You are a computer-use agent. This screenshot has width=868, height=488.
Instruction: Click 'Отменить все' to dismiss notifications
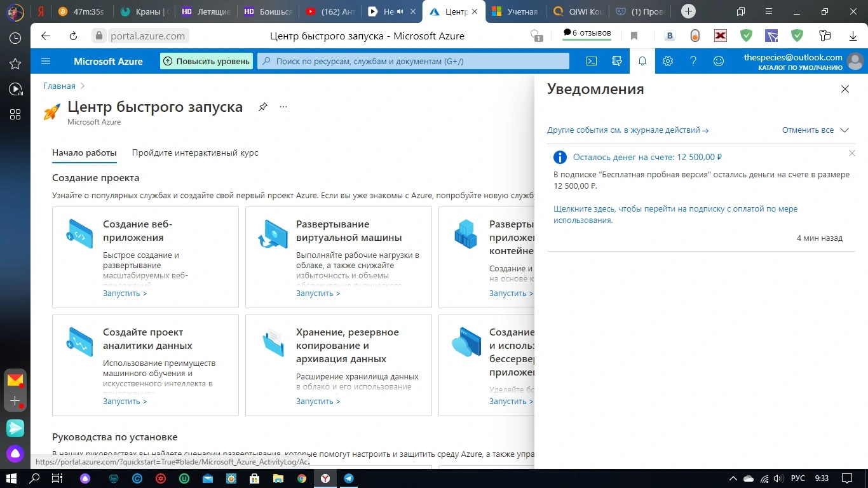tap(808, 130)
